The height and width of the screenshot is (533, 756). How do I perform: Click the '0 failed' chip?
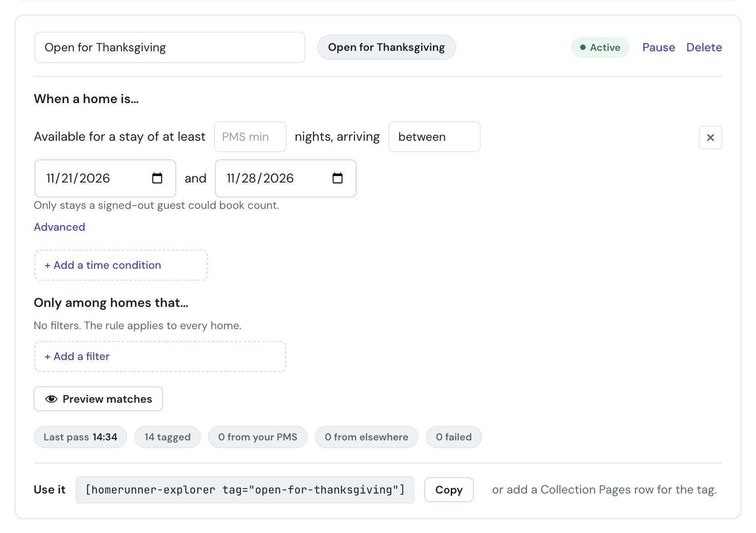454,437
